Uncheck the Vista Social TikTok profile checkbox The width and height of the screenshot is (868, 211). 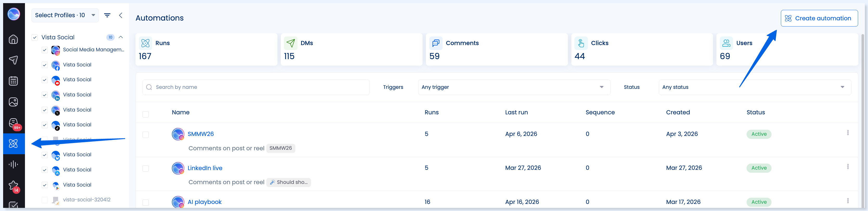[44, 125]
